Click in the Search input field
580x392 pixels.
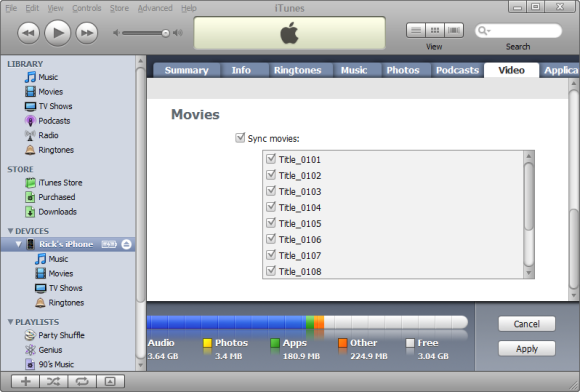click(x=518, y=31)
